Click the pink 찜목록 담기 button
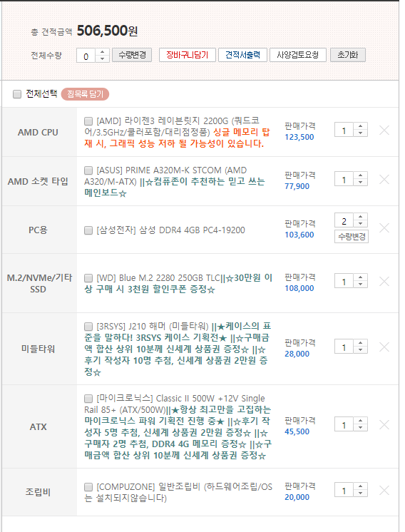This screenshot has width=405, height=532. [85, 94]
